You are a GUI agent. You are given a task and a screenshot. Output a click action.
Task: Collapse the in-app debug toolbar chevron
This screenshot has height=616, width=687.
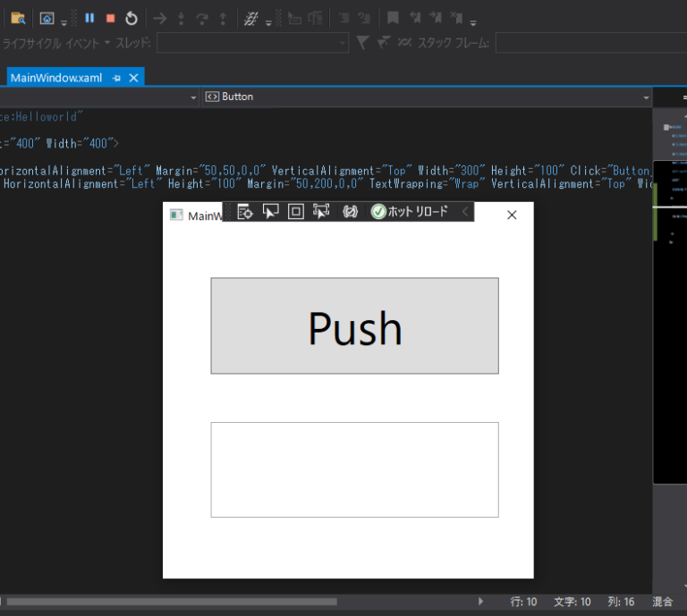[464, 212]
